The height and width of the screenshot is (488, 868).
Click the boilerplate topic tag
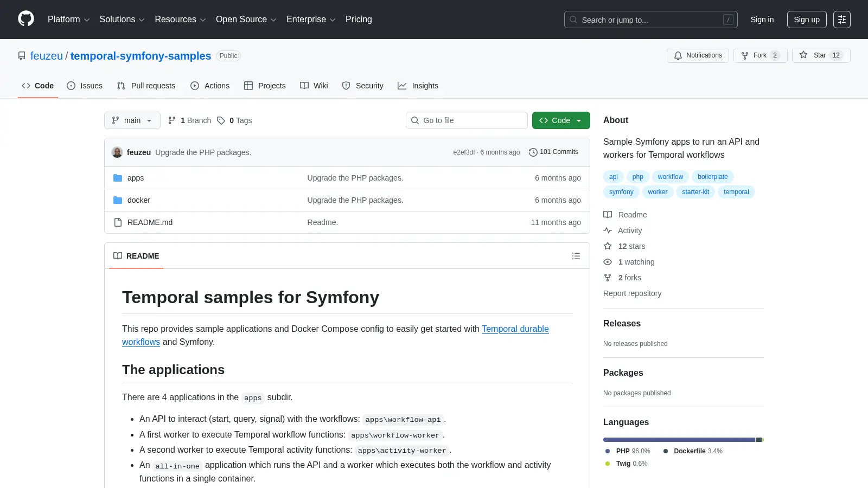(712, 177)
